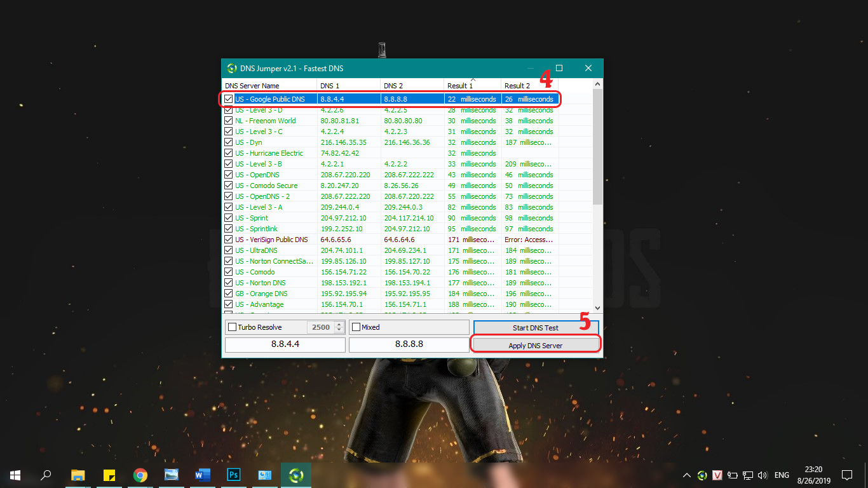Click Start DNS Test button
Viewport: 868px width, 488px height.
(x=536, y=328)
